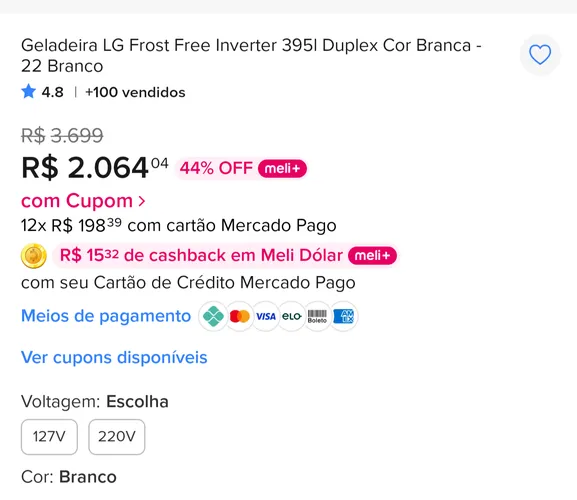Click the meli+ badge in cashback banner

click(x=372, y=255)
